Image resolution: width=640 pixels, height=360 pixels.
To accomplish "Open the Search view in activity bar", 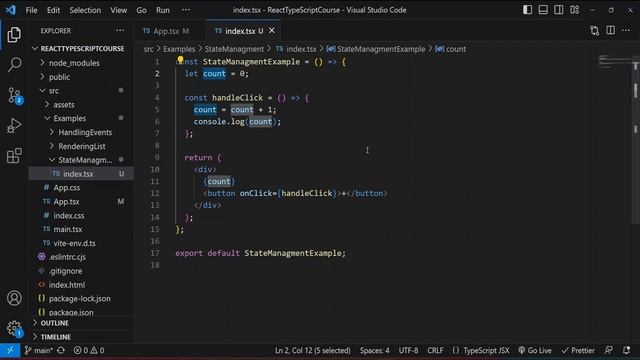I will [14, 64].
